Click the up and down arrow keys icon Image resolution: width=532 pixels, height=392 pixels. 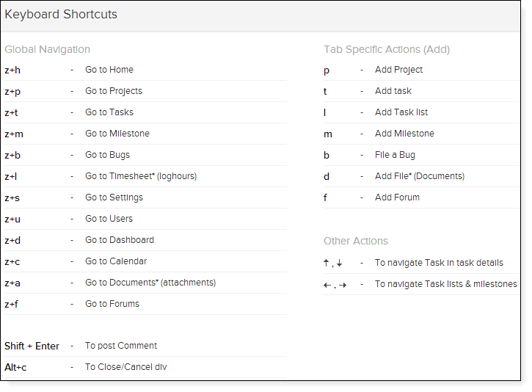click(333, 263)
